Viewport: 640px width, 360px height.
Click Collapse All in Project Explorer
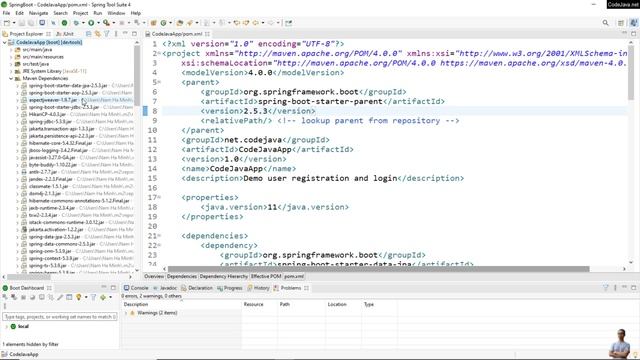coord(89,34)
